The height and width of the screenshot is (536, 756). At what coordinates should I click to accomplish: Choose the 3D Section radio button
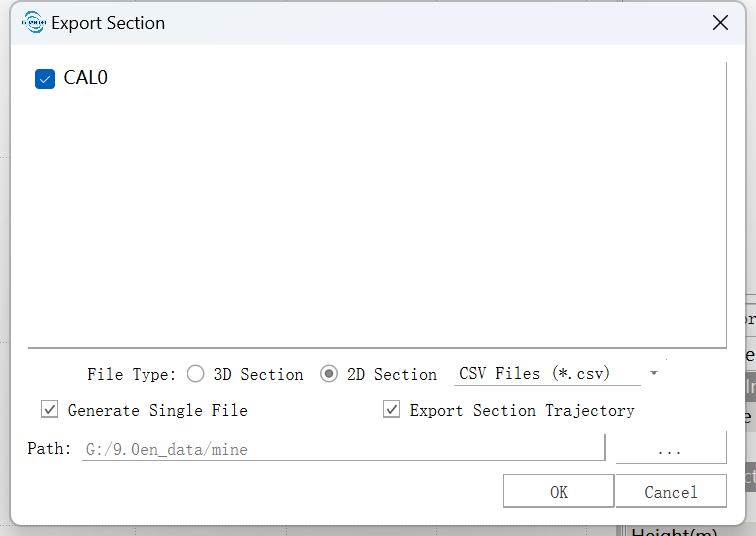(x=195, y=374)
